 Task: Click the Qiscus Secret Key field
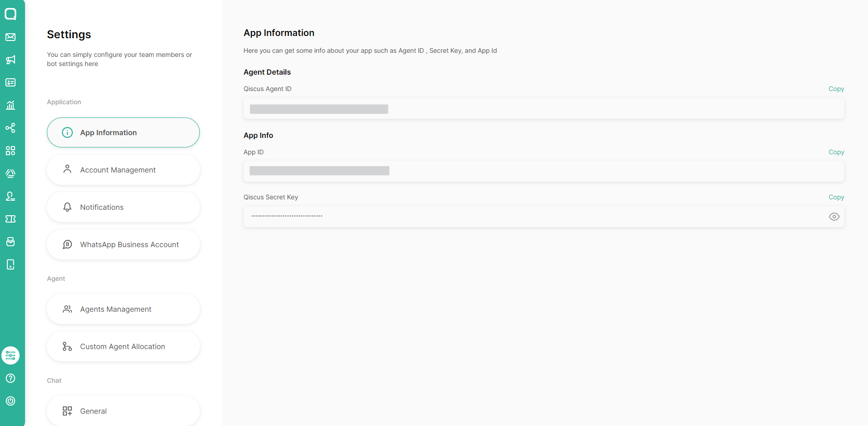pos(544,217)
